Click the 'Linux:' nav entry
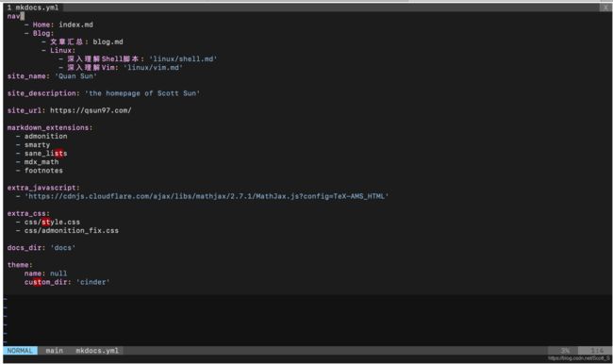 click(x=63, y=50)
